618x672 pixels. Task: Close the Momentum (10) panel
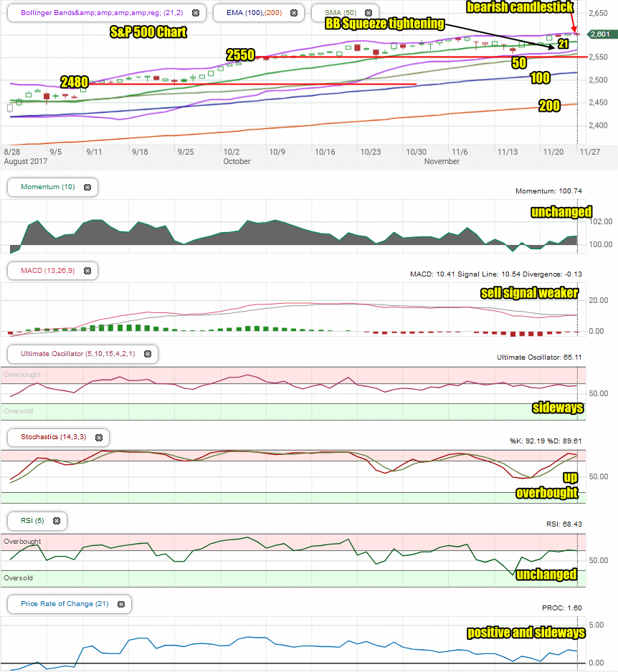click(87, 187)
